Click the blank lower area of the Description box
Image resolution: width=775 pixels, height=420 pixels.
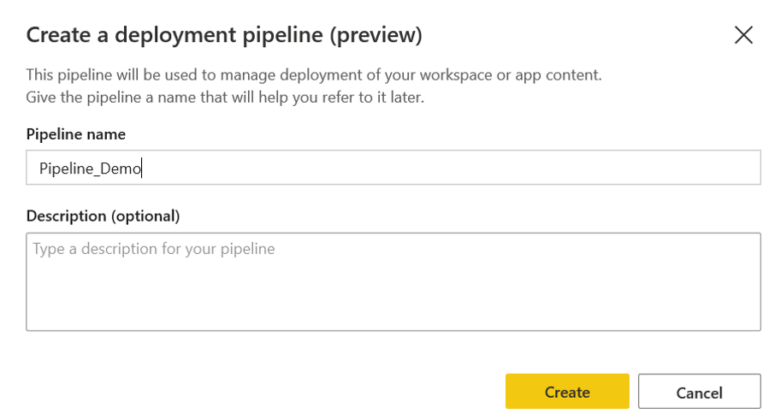coord(393,305)
